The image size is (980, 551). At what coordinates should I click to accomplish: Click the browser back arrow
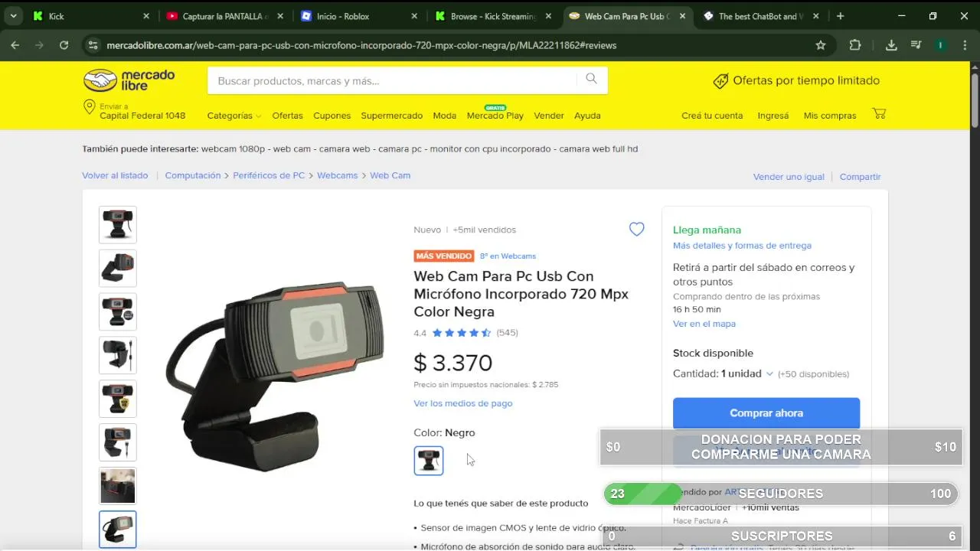pyautogui.click(x=15, y=45)
